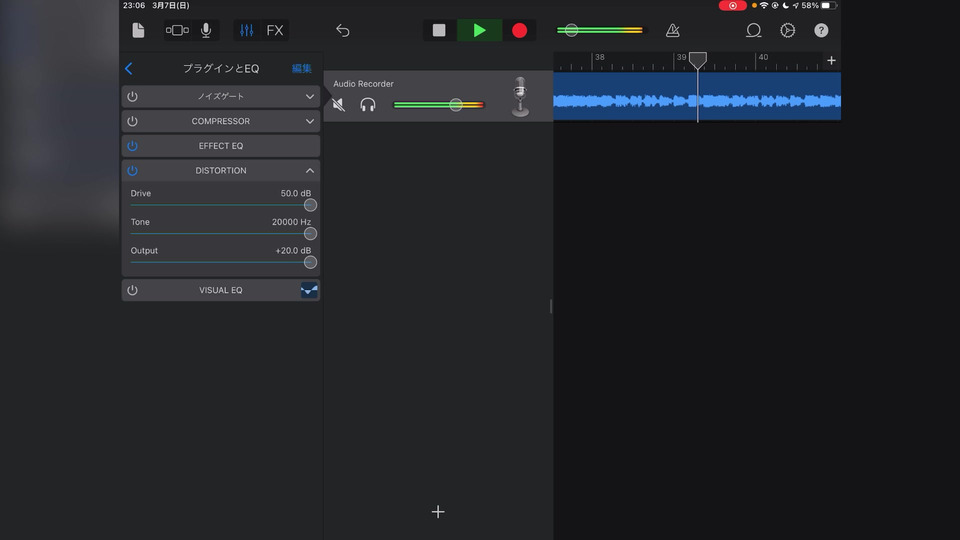This screenshot has height=540, width=960.
Task: Tap the 編集 edit button
Action: [302, 69]
